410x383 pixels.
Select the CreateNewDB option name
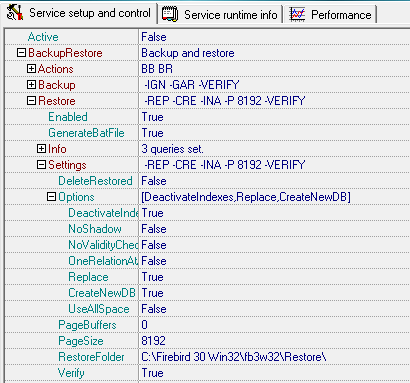pyautogui.click(x=102, y=293)
